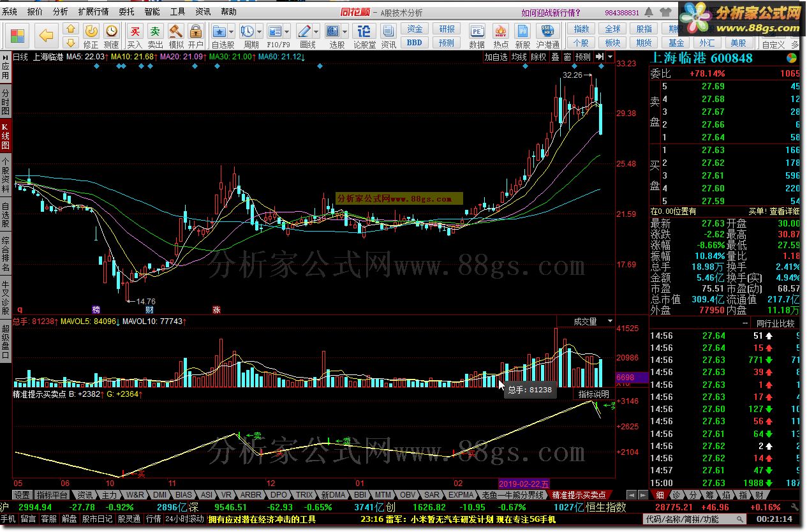807x532 pixels.
Task: Open the 论股堂 forum icon
Action: (x=364, y=36)
